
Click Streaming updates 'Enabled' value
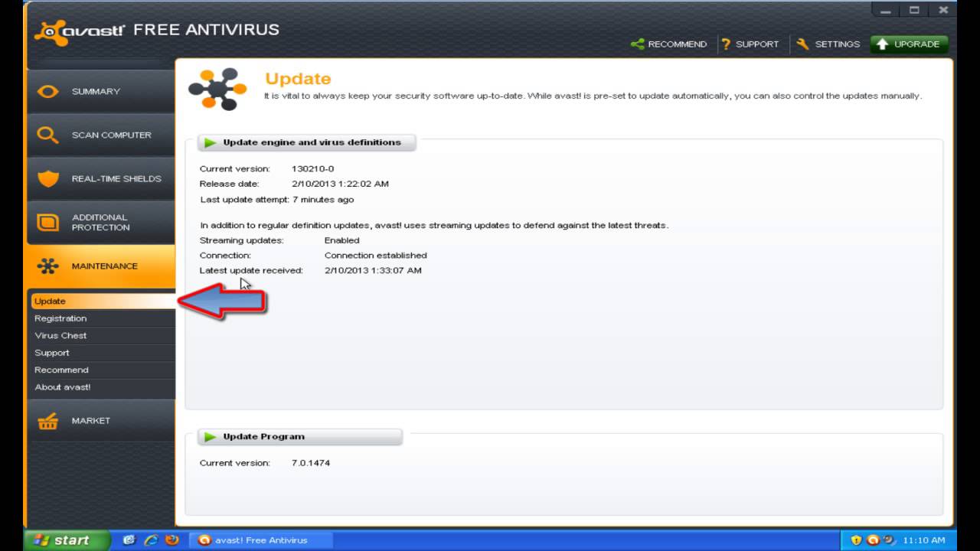click(341, 240)
